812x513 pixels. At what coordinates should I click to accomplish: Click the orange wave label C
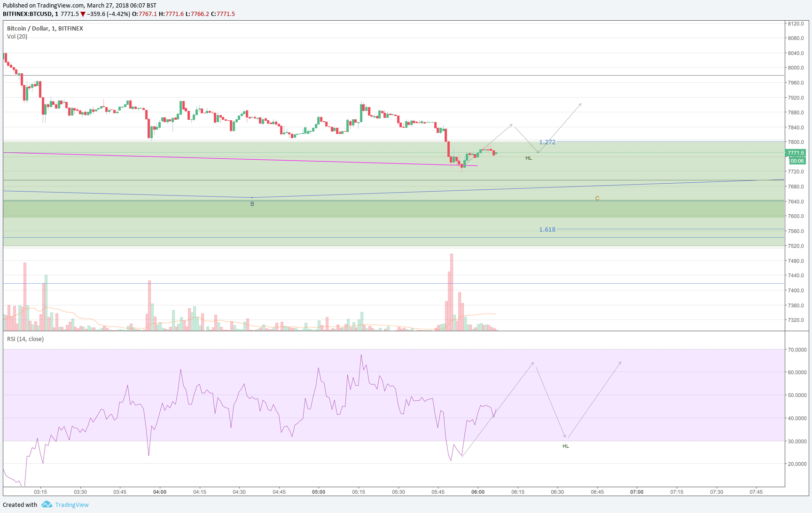[x=597, y=198]
